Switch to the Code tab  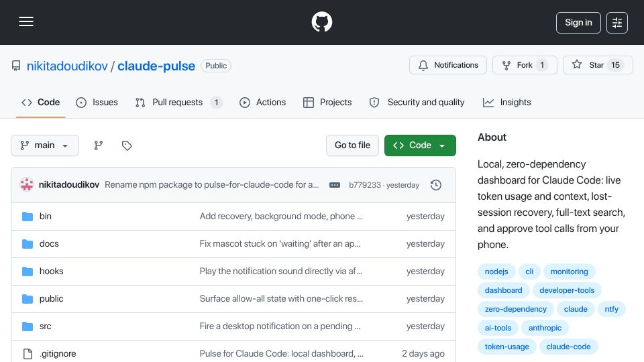pos(41,102)
